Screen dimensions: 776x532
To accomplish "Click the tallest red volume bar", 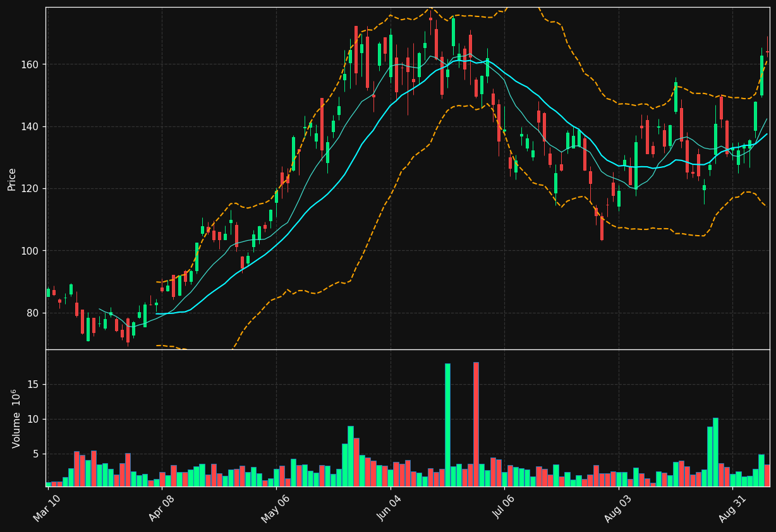I will pyautogui.click(x=476, y=425).
